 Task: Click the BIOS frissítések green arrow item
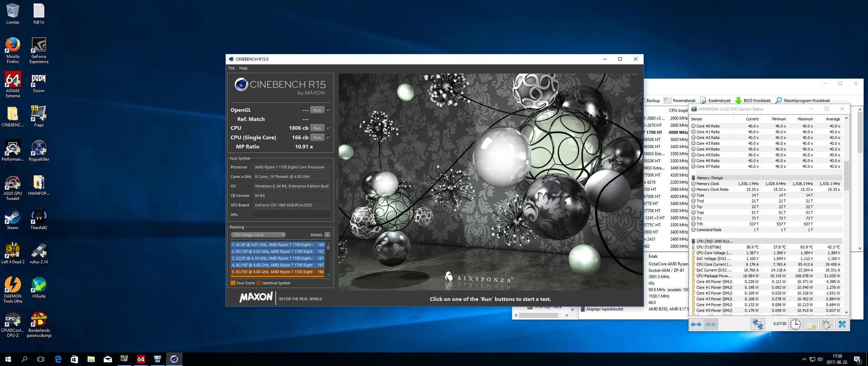click(x=753, y=100)
